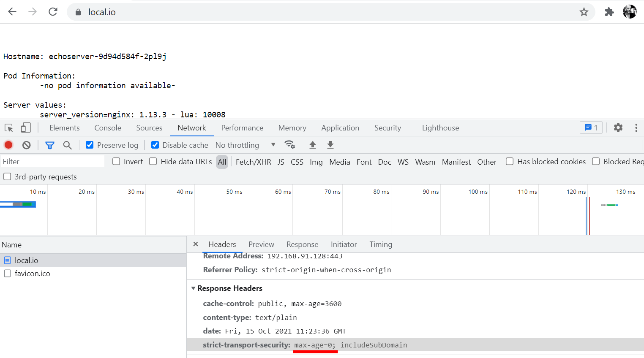Select the local.io request row
This screenshot has width=644, height=358.
click(x=93, y=260)
